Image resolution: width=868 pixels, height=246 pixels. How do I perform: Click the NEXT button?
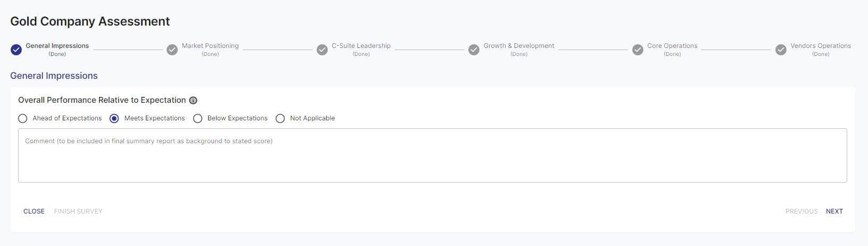click(834, 211)
